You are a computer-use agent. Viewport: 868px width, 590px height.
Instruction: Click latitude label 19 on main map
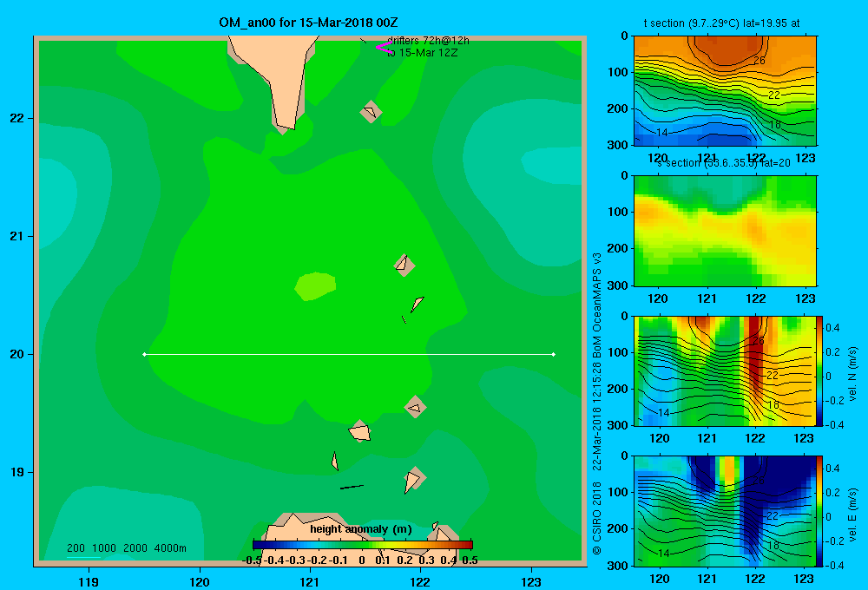[17, 472]
